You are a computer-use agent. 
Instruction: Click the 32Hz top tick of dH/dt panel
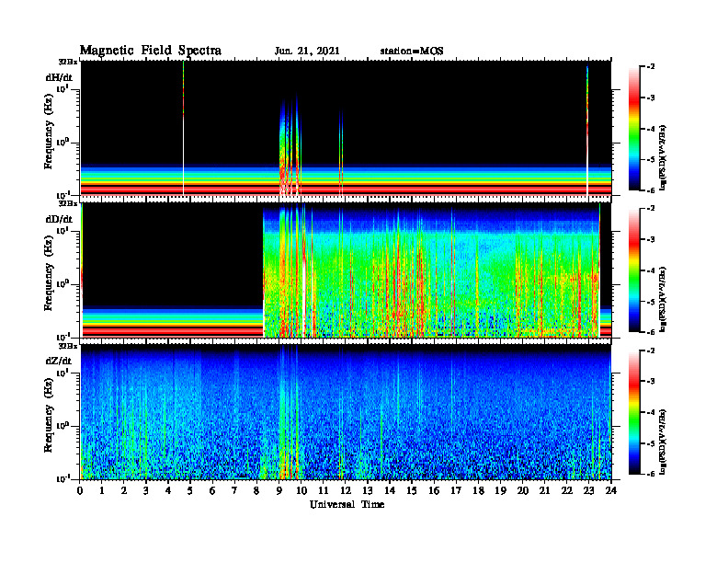pos(67,62)
